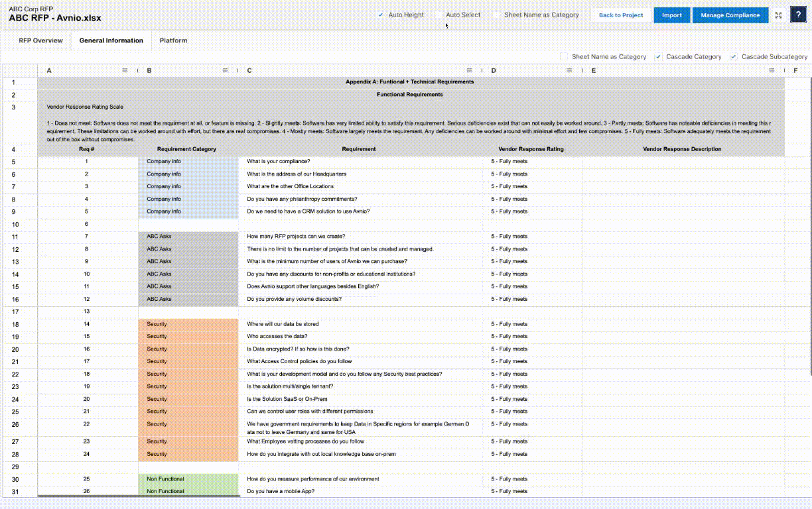
Task: Toggle fullscreen view with the expand icon
Action: click(x=778, y=15)
